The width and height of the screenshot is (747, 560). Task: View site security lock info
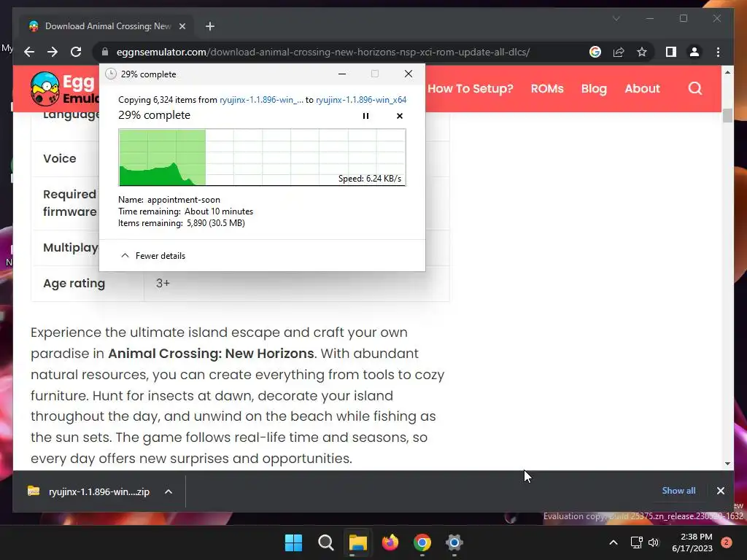pos(105,52)
